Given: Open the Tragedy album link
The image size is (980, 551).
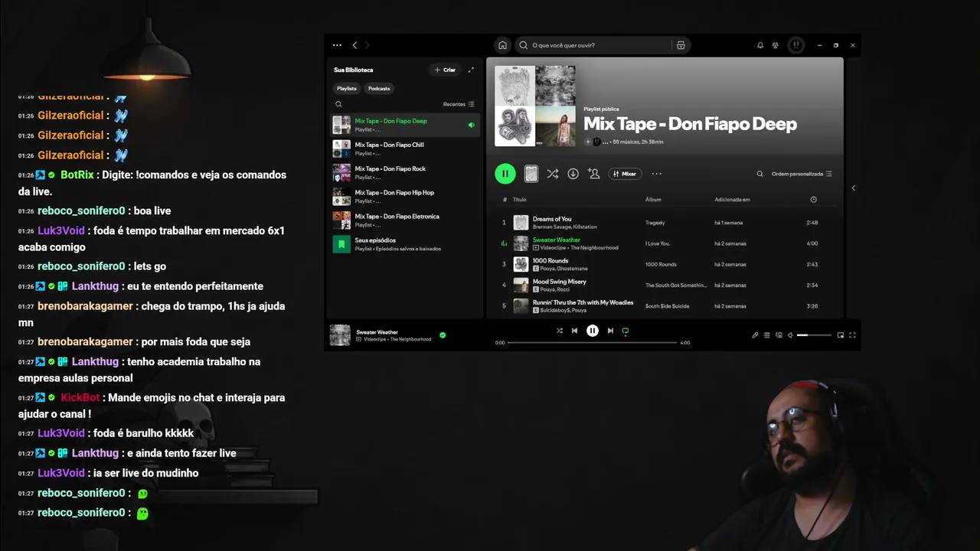Looking at the screenshot, I should 655,223.
